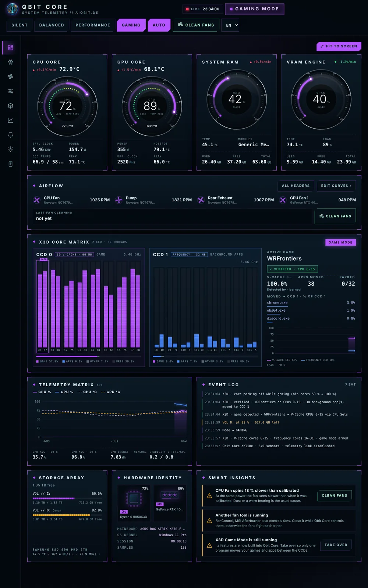Open the cube module sidebar icon
This screenshot has width=368, height=588.
click(x=10, y=106)
